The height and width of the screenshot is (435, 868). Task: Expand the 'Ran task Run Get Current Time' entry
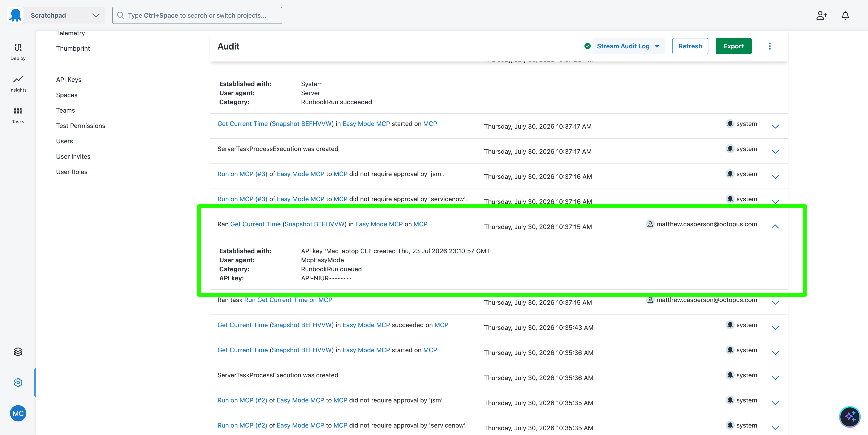(x=775, y=302)
